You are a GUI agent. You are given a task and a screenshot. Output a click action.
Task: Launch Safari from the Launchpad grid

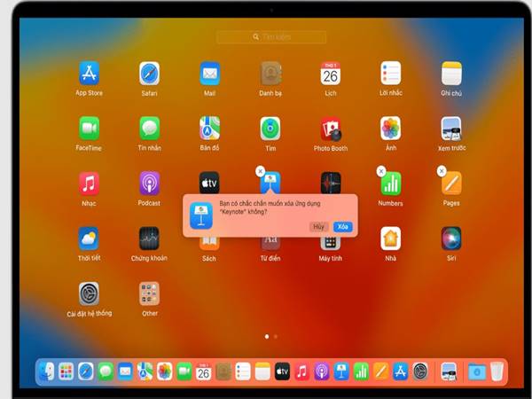click(x=149, y=74)
